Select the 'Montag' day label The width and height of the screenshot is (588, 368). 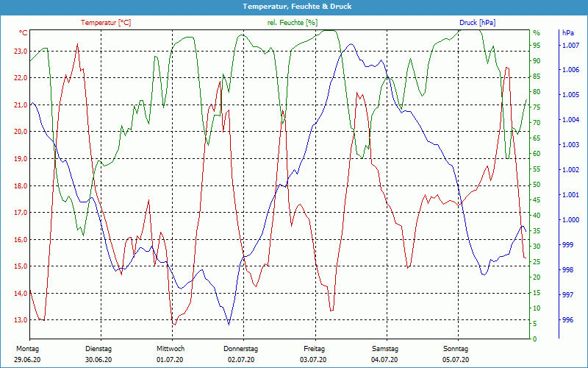(27, 349)
